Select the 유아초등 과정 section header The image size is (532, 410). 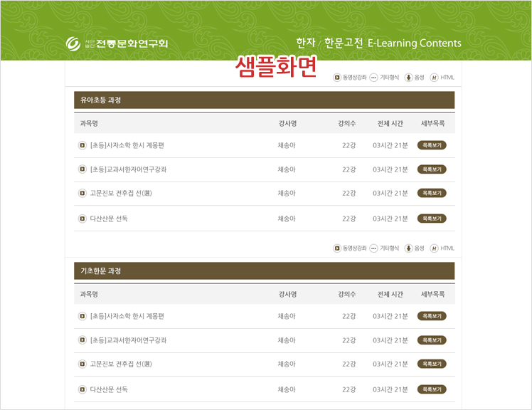point(265,100)
